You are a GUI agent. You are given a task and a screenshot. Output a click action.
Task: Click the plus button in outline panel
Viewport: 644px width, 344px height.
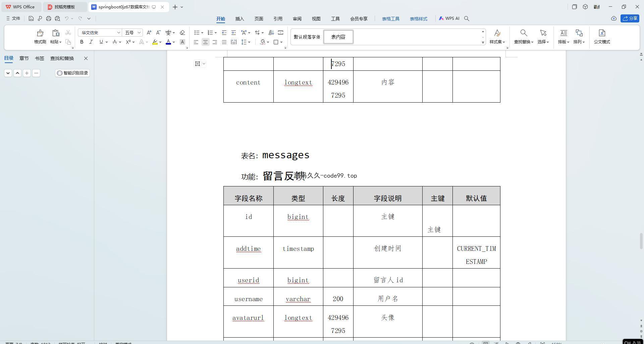(27, 73)
